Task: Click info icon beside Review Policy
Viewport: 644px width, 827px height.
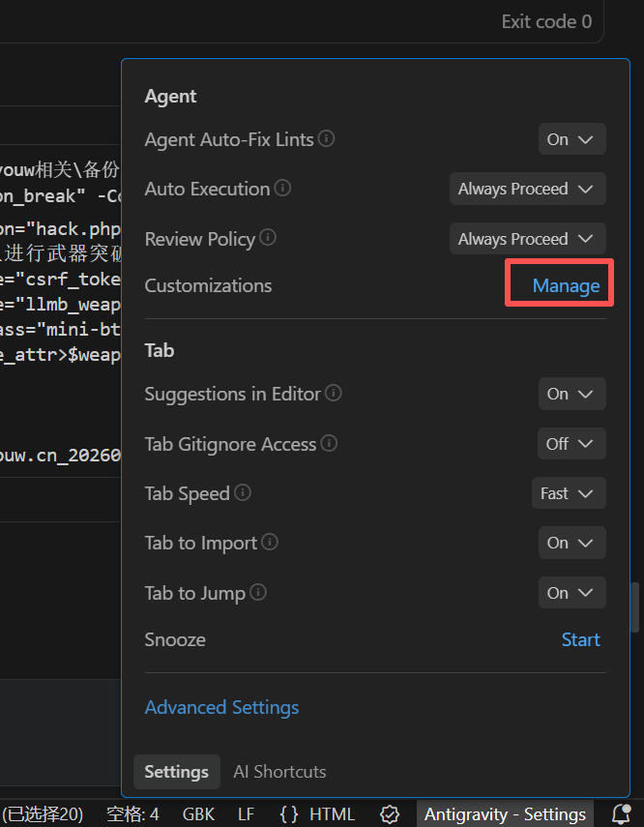Action: tap(268, 238)
